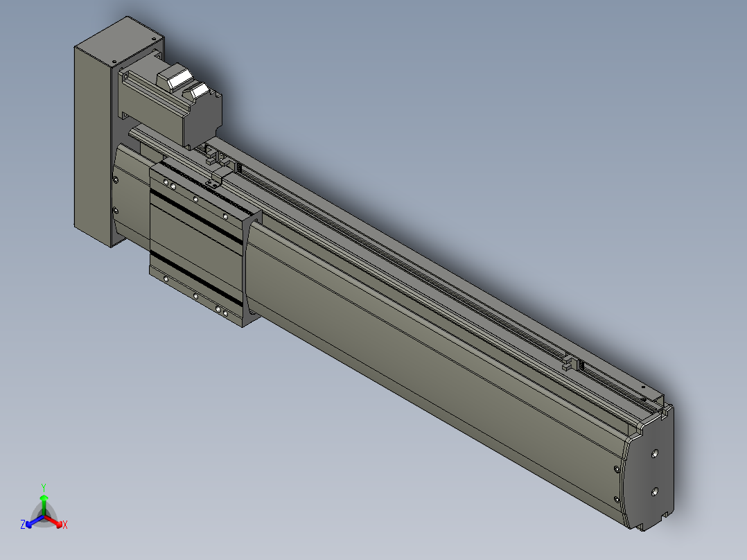Select the right end cap of the actuator

click(649, 468)
